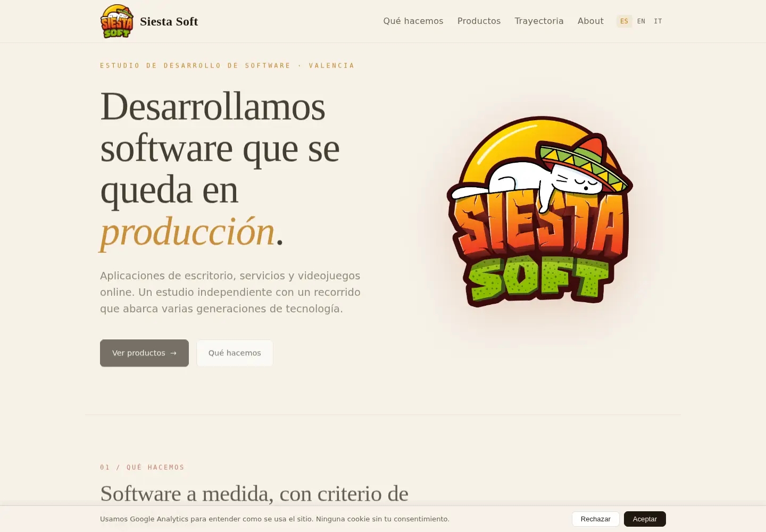Open the Productos navigation link
The image size is (766, 532).
pos(479,21)
